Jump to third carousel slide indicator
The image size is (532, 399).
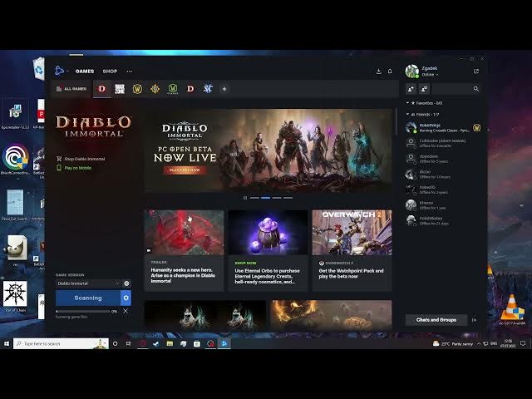pos(277,198)
